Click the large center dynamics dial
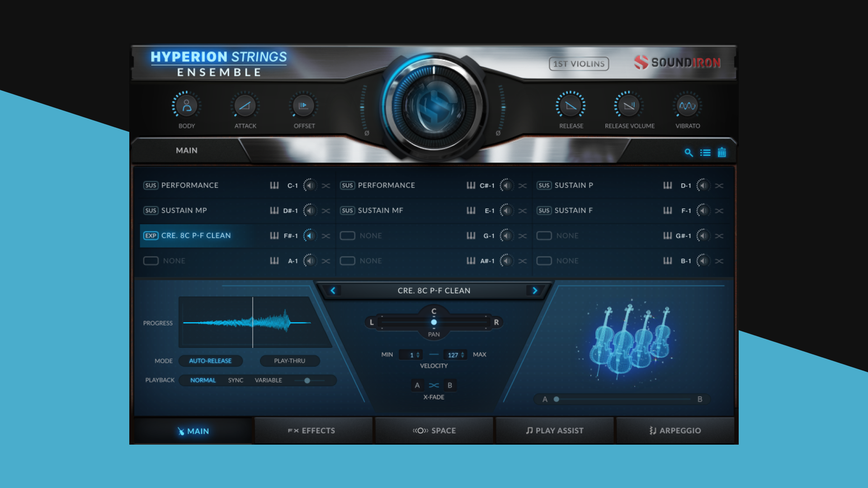 434,108
